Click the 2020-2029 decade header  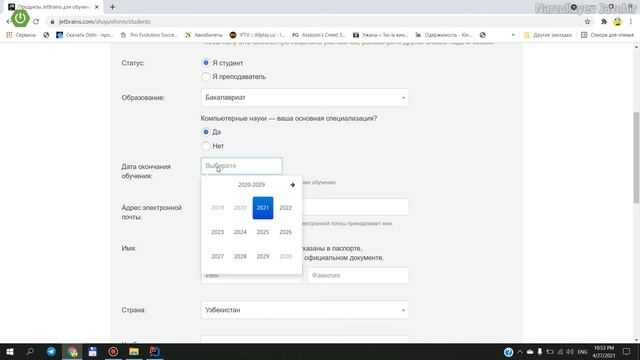[x=251, y=185]
